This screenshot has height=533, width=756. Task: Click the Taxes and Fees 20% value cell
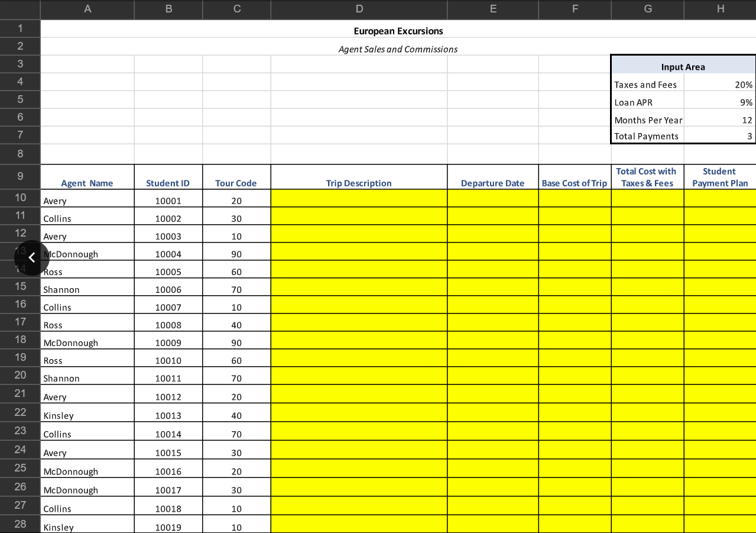(x=719, y=84)
